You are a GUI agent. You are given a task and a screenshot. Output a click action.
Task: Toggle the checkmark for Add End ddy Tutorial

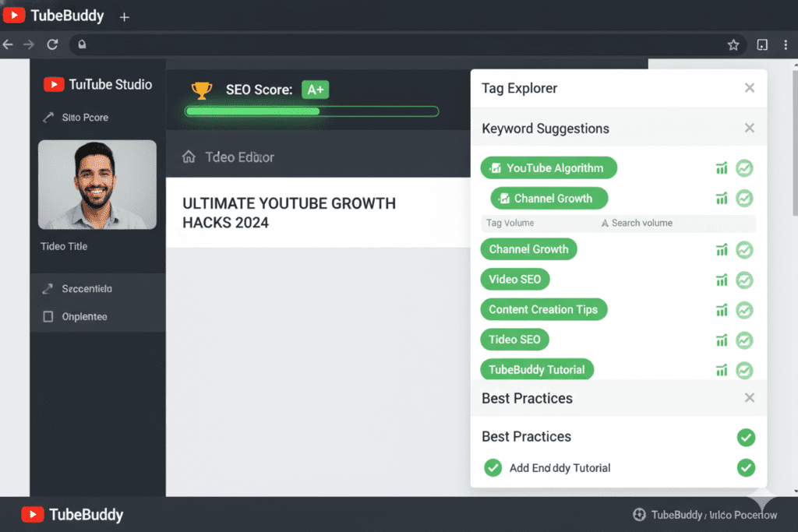point(493,467)
